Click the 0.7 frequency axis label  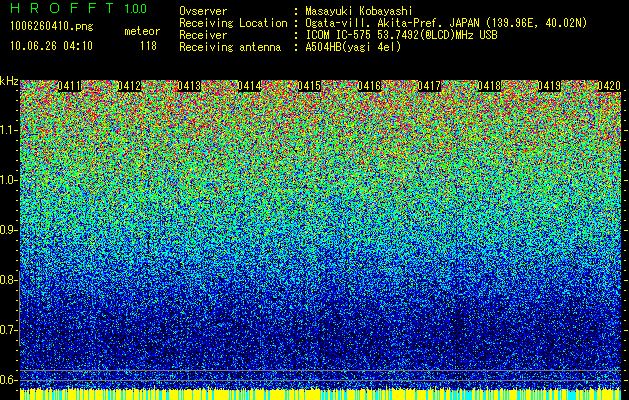(8, 330)
